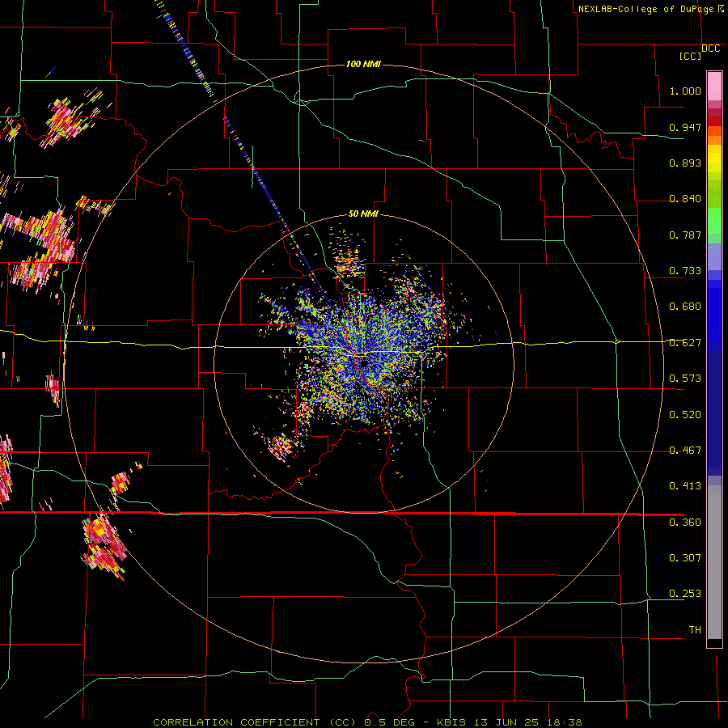
Task: Click the 100 NMI range ring label
Action: click(x=363, y=64)
